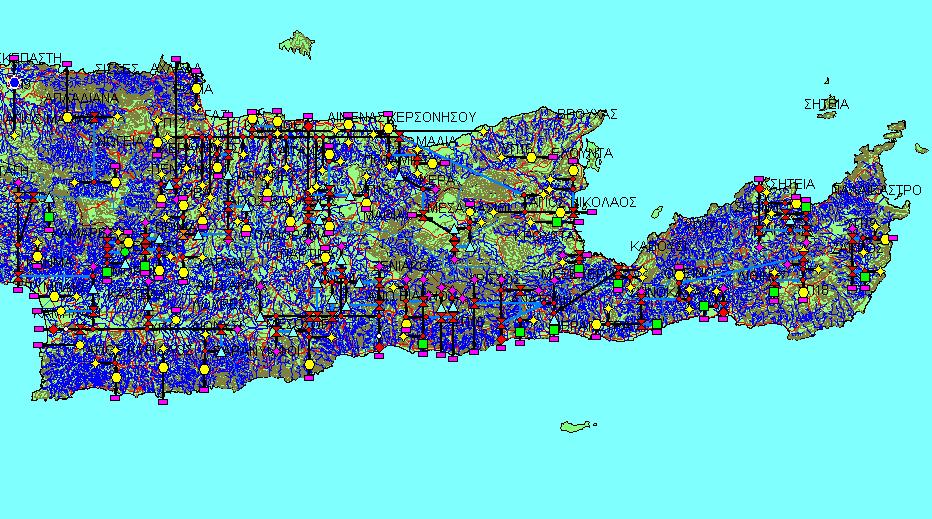The height and width of the screenshot is (519, 932).
Task: Select the islets beneath the offshore ΣΗΤΕΙΑ label
Action: [x=827, y=115]
